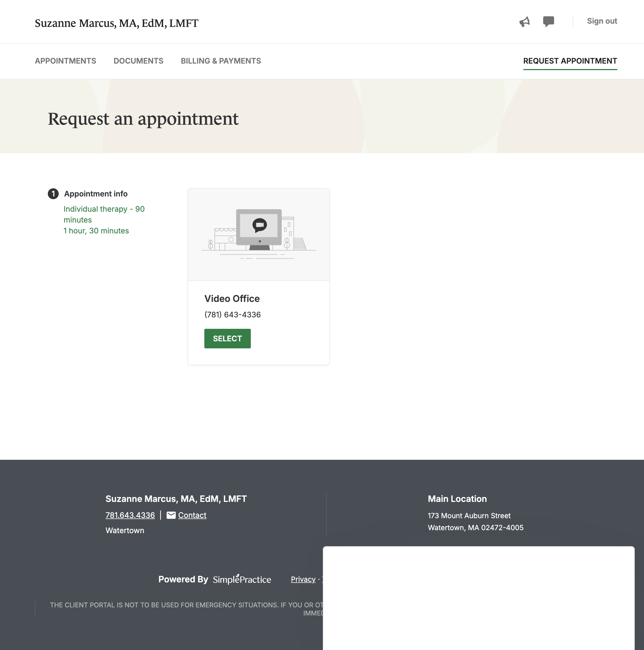
Task: Select the Request Appointment tab
Action: tap(570, 61)
